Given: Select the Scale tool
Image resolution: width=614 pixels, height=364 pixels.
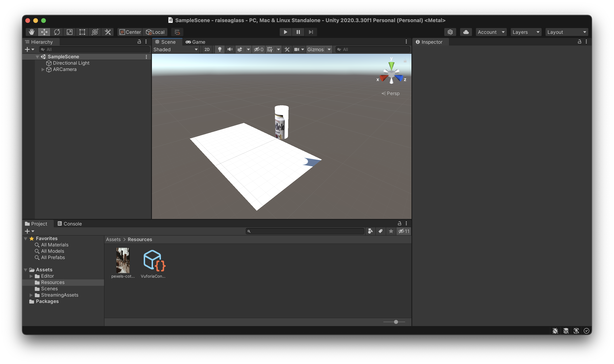Looking at the screenshot, I should click(x=70, y=32).
